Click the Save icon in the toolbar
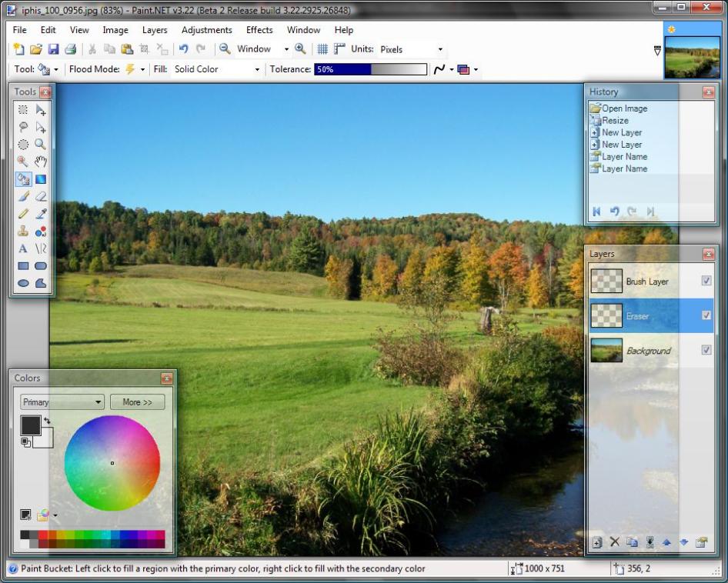 (x=53, y=49)
